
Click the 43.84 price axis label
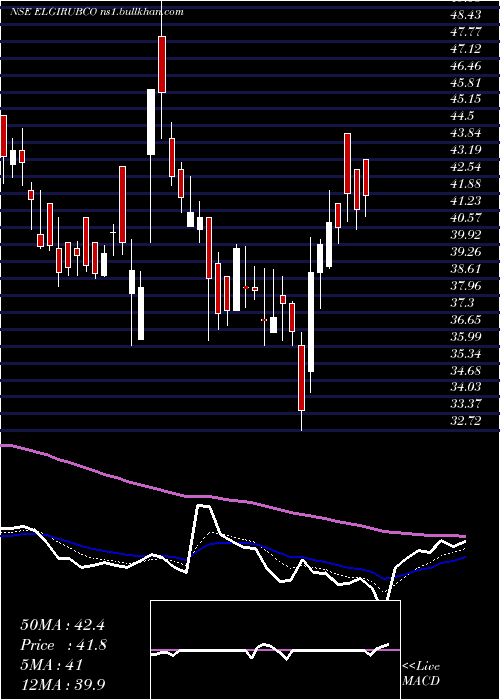[467, 133]
